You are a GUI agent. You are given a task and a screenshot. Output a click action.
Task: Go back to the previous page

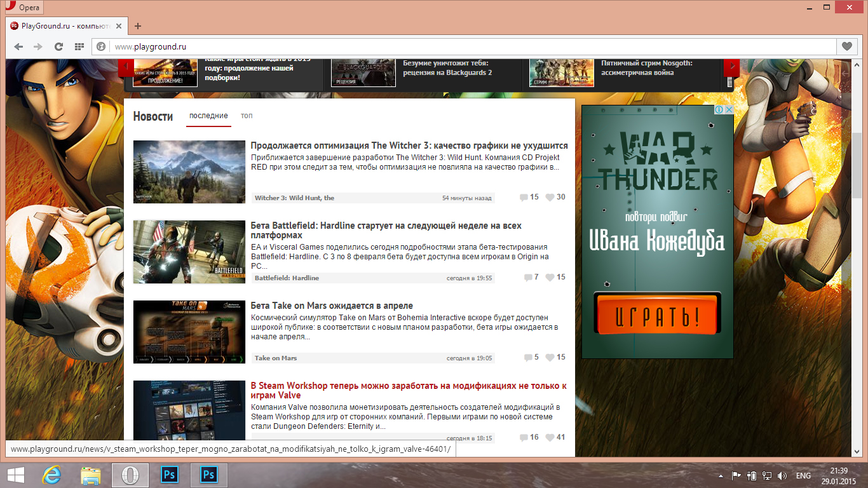point(18,46)
